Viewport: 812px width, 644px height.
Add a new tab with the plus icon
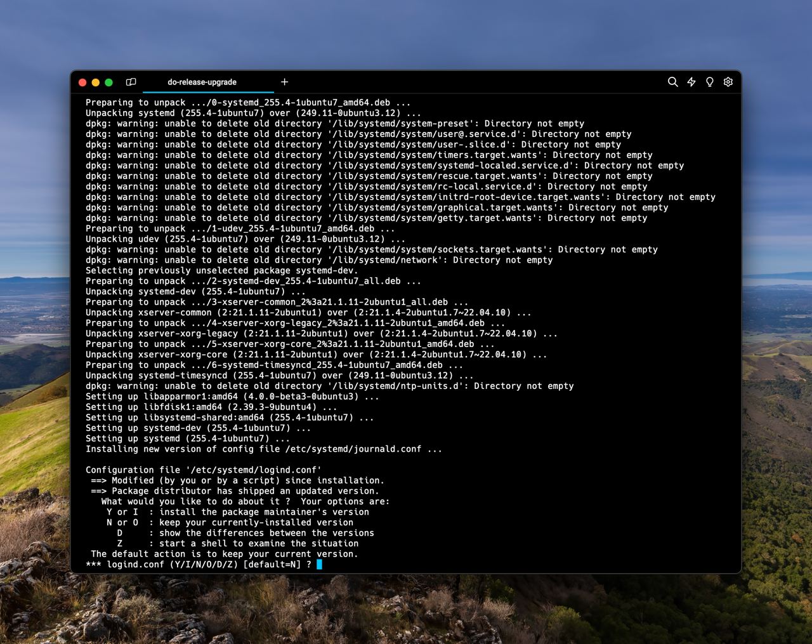(x=285, y=82)
